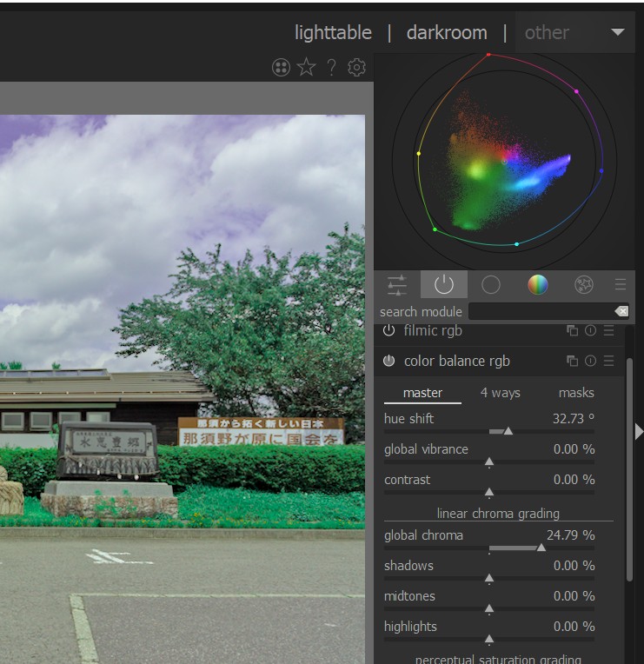Open multiple instances menu for color balance rgb
Image resolution: width=644 pixels, height=664 pixels.
click(x=572, y=361)
